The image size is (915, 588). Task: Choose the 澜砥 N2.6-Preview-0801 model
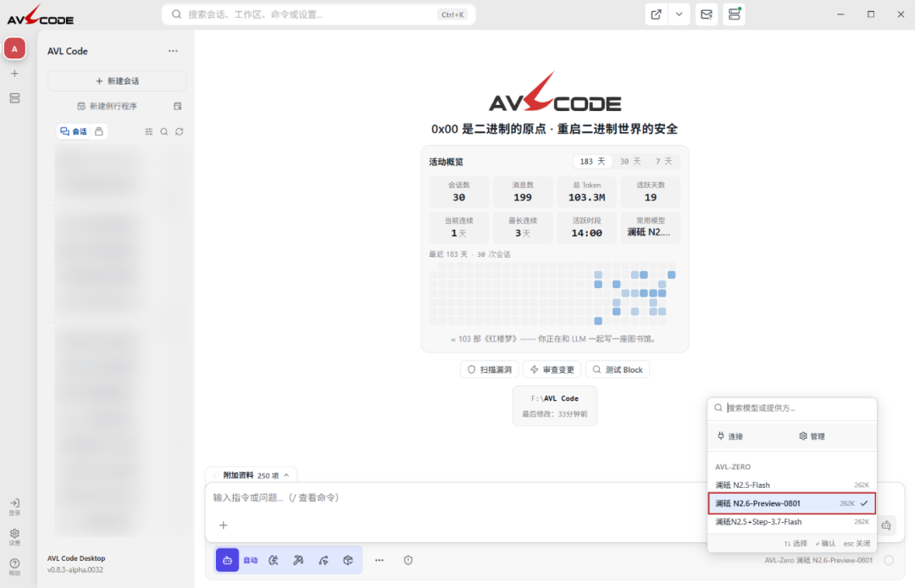792,503
